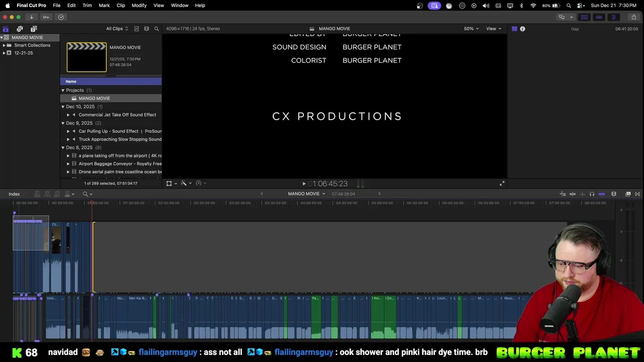Toggle solo headphones icon

pos(592,194)
